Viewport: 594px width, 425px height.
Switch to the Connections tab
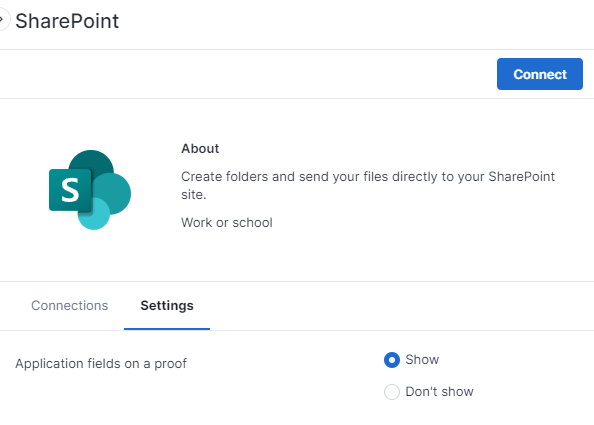[x=69, y=306]
